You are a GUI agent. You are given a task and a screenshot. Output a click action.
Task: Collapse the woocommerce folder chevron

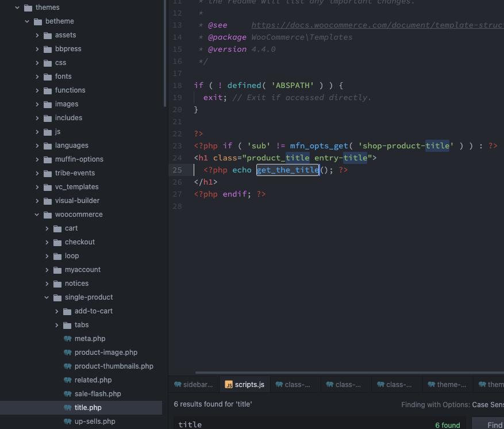(x=37, y=215)
